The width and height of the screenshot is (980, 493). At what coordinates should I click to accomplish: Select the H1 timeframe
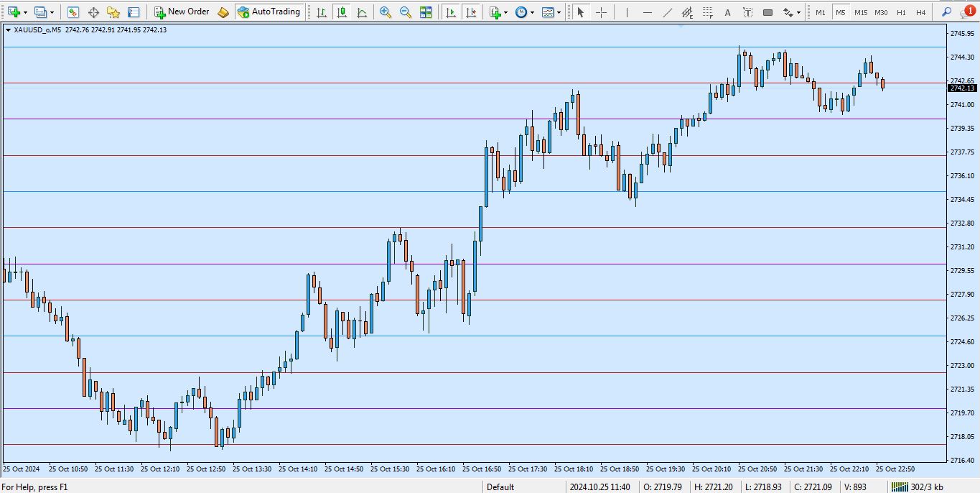901,12
